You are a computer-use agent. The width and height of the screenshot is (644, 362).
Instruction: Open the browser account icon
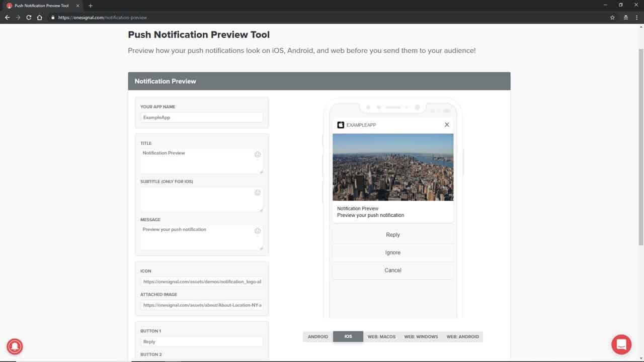click(x=625, y=17)
